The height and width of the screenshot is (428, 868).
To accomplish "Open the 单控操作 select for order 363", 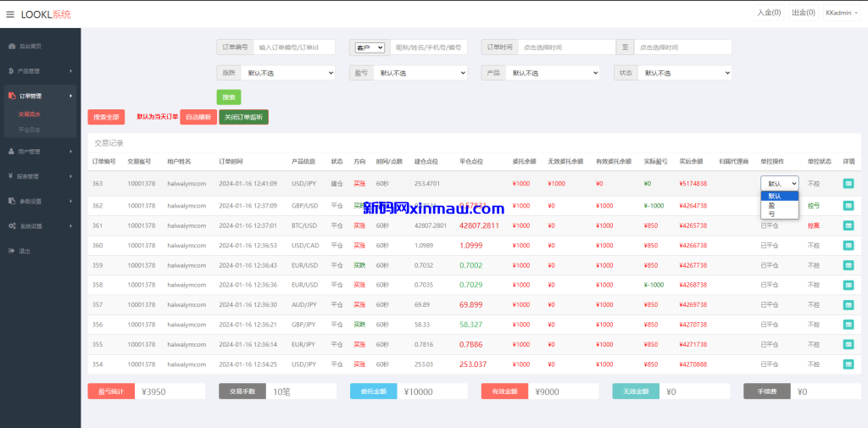I will [780, 183].
